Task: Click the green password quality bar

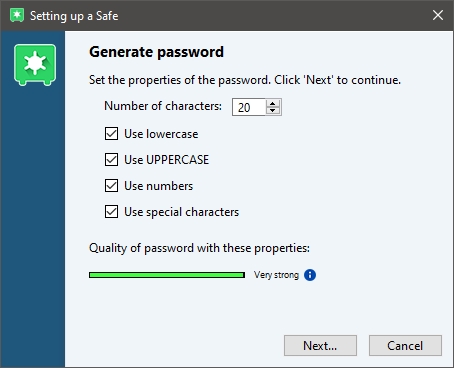Action: pyautogui.click(x=167, y=275)
